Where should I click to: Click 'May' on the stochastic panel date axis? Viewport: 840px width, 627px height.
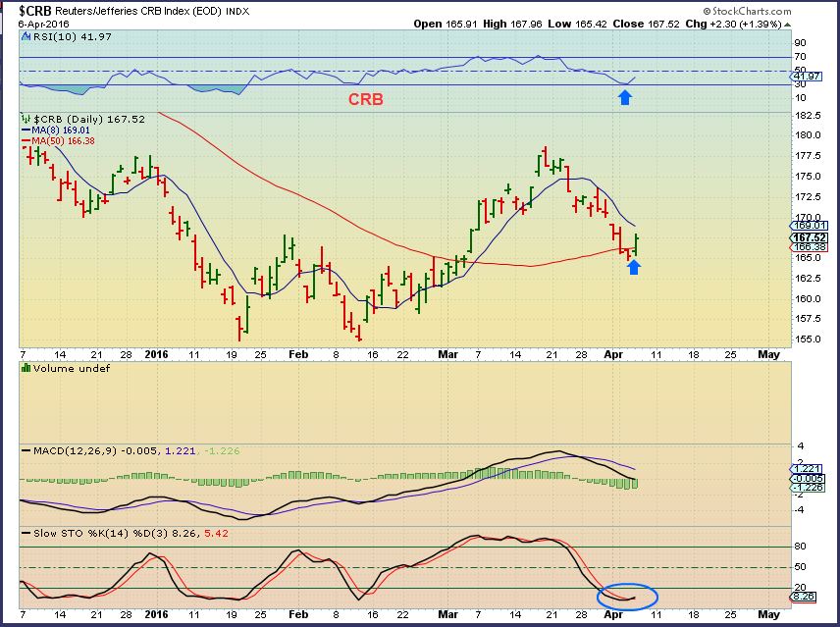tap(768, 614)
